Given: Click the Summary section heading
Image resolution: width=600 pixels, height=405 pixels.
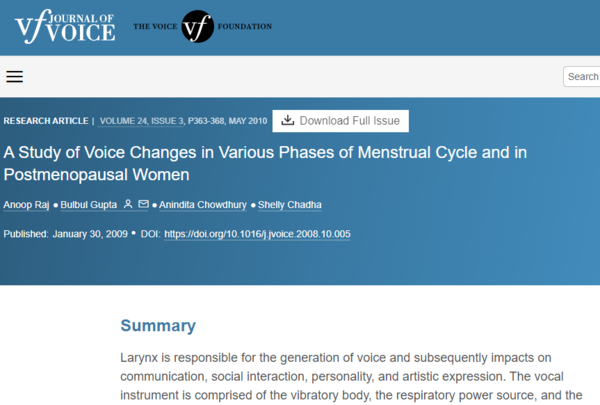Looking at the screenshot, I should coord(158,325).
